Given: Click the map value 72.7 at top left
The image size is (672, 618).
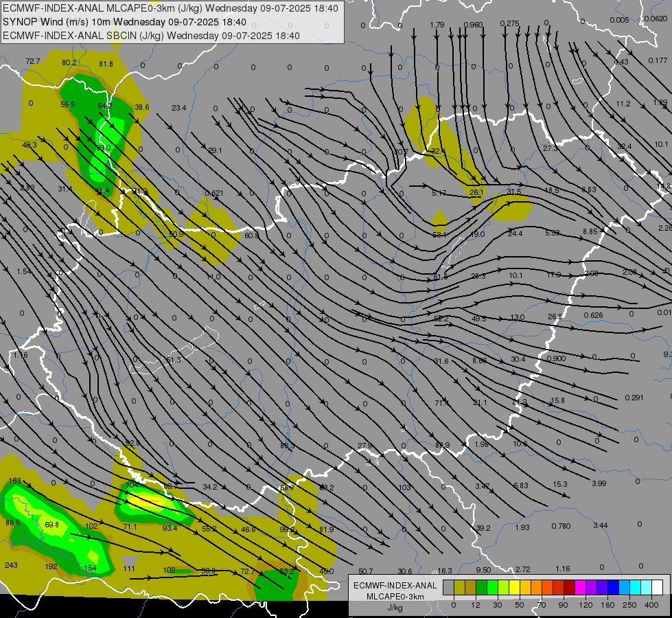Looking at the screenshot, I should point(32,61).
